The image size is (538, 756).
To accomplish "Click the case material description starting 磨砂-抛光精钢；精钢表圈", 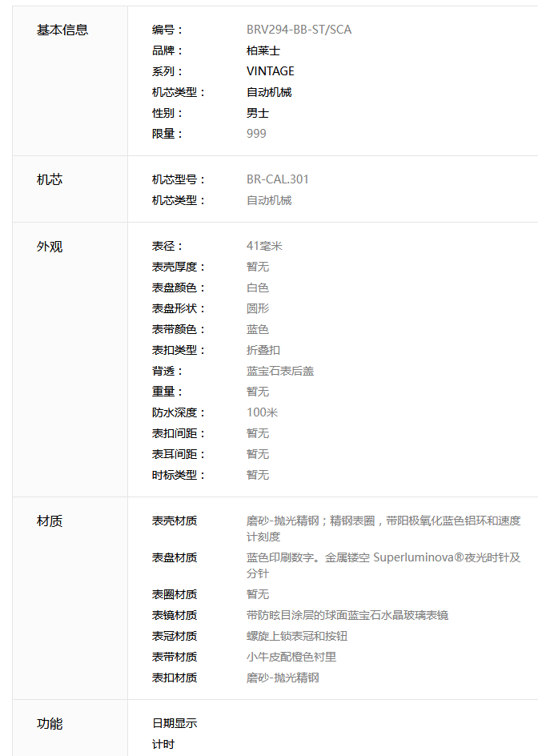I will tap(383, 529).
